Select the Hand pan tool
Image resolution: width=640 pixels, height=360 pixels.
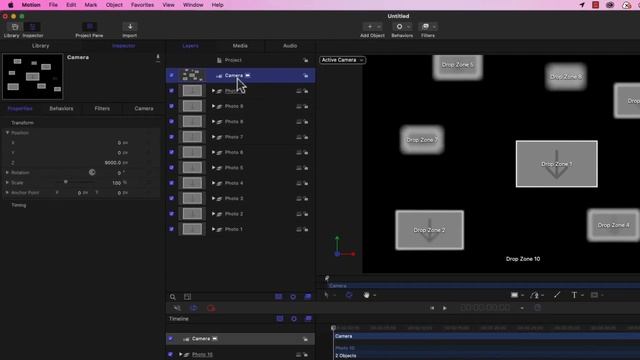[x=367, y=295]
